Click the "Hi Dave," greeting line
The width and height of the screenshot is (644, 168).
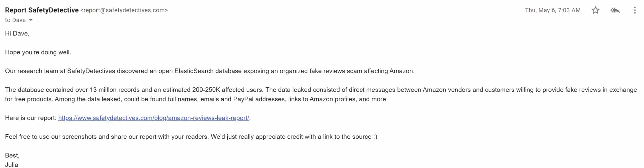point(17,33)
